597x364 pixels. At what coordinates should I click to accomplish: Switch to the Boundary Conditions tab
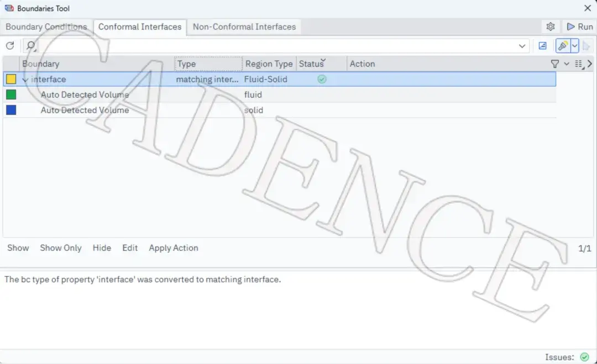click(46, 27)
